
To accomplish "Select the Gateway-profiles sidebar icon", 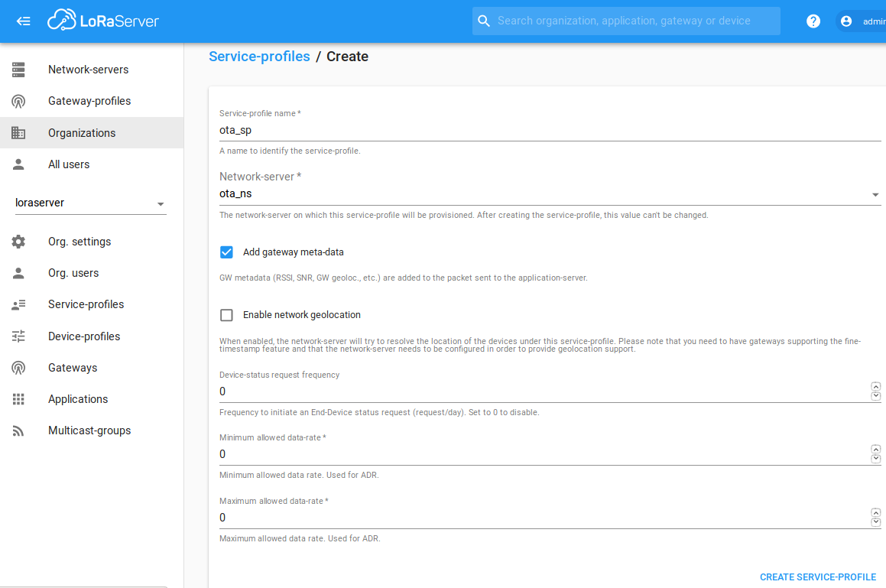I will coord(18,100).
